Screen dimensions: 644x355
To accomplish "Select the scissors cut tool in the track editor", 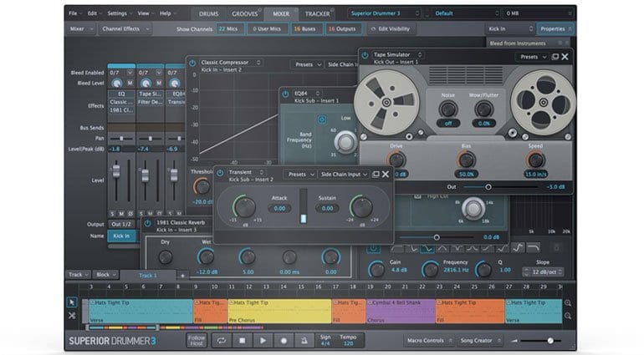I will click(x=72, y=316).
